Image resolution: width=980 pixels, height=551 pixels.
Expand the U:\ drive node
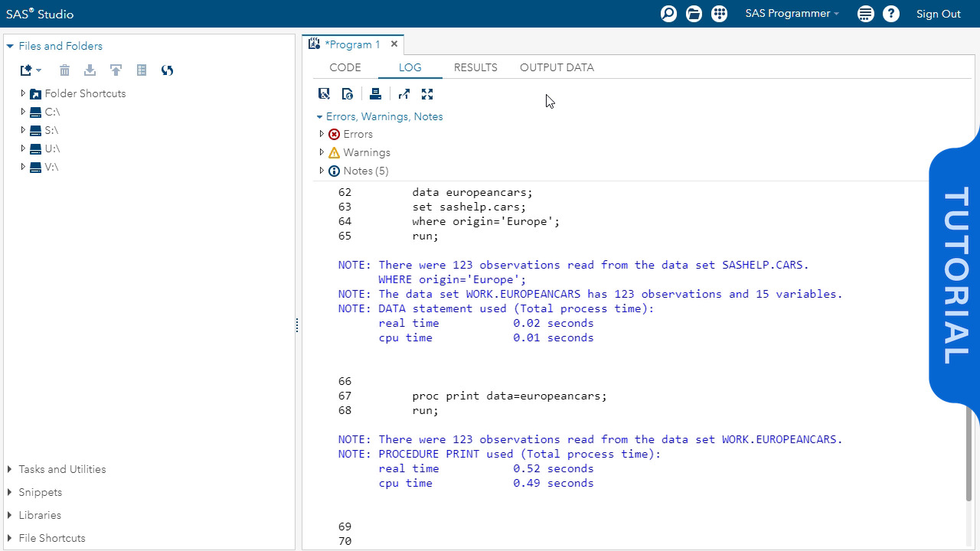tap(23, 148)
